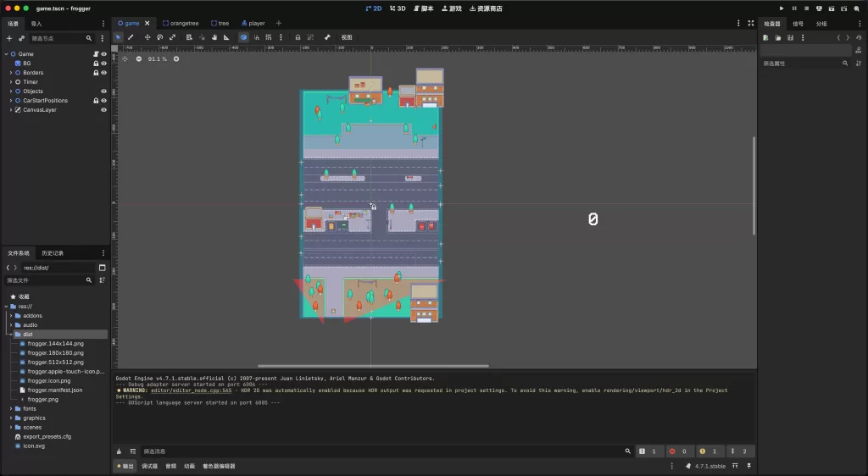Viewport: 868px width, 476px height.
Task: Toggle visibility of the Borders node
Action: [103, 73]
